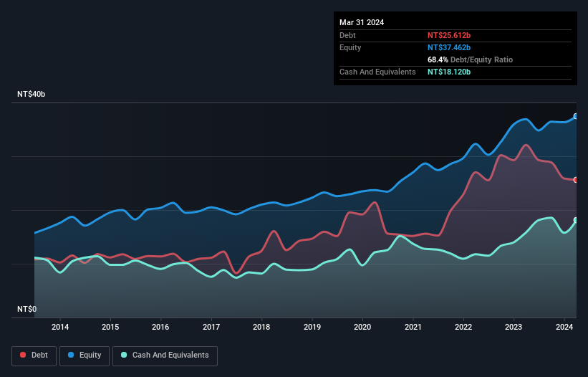Click the 2022 x-axis label
The height and width of the screenshot is (377, 588).
tap(463, 327)
